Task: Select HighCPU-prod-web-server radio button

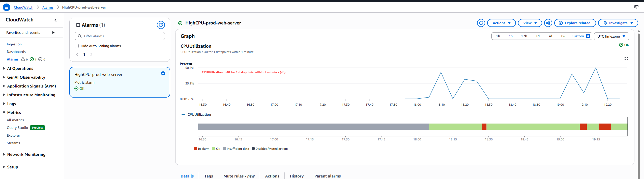Action: point(163,73)
